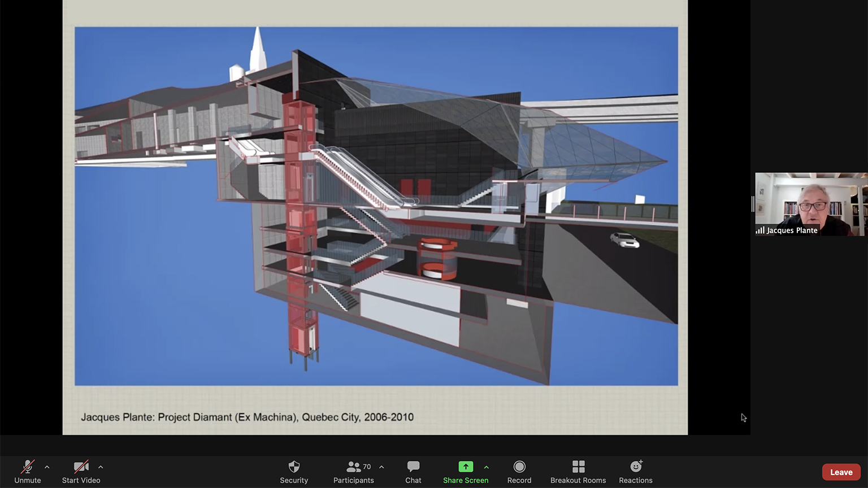This screenshot has height=488, width=868.
Task: Leave the meeting with red button
Action: (841, 472)
